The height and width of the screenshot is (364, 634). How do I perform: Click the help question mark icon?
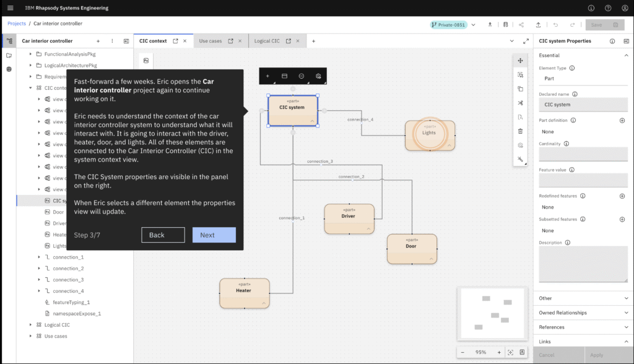pyautogui.click(x=608, y=7)
